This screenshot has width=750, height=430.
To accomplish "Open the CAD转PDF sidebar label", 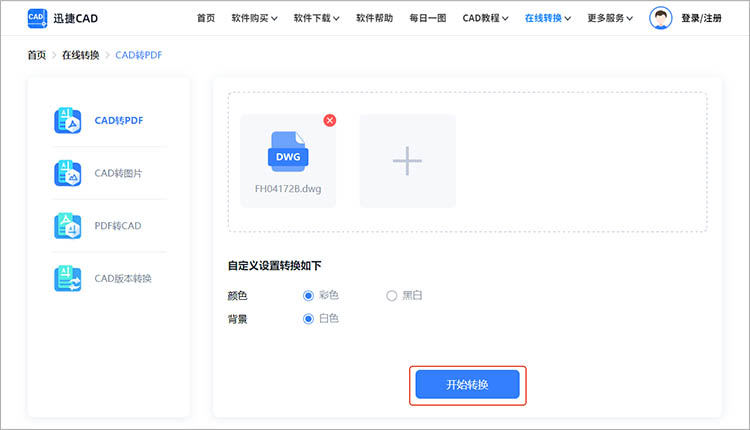I will pyautogui.click(x=119, y=121).
